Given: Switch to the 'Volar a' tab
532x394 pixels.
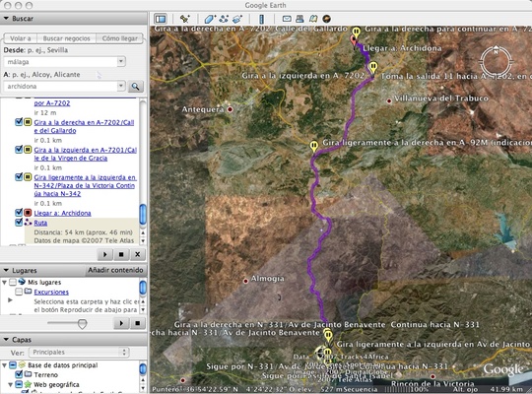Looking at the screenshot, I should (21, 38).
